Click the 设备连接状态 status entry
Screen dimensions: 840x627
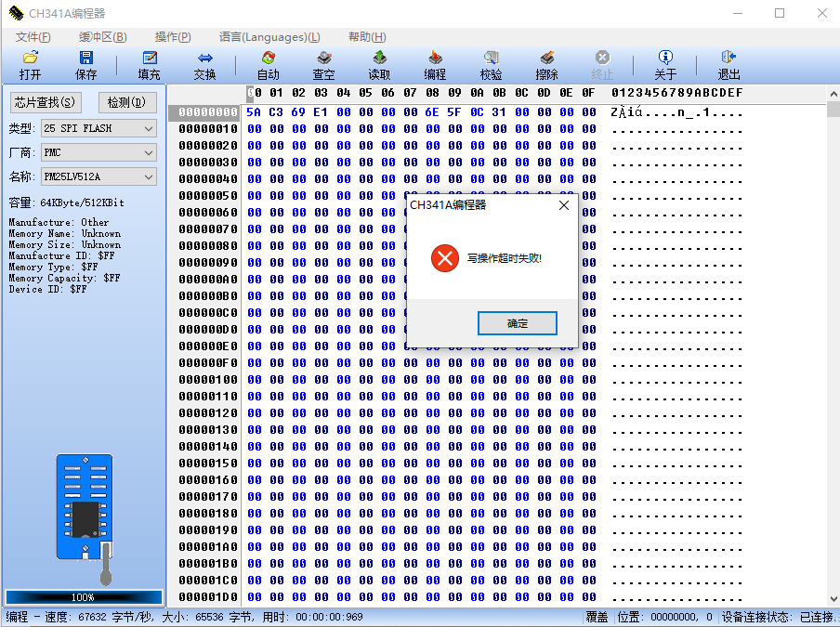[x=780, y=618]
